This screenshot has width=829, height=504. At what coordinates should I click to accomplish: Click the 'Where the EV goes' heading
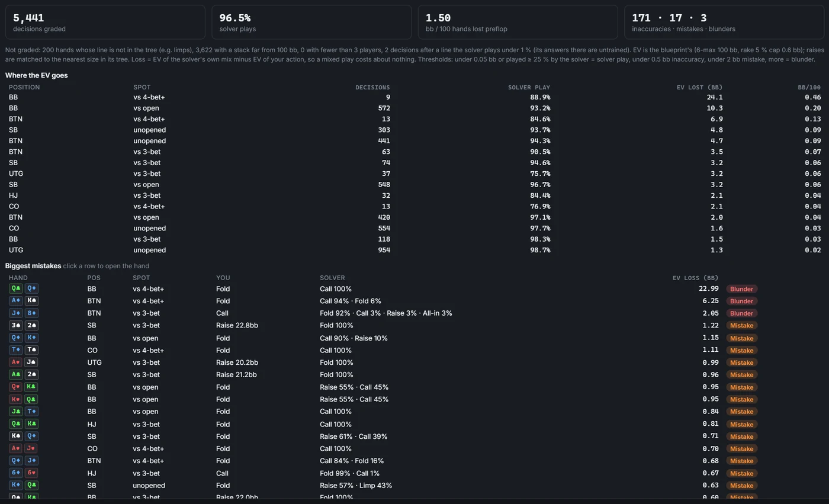(36, 75)
